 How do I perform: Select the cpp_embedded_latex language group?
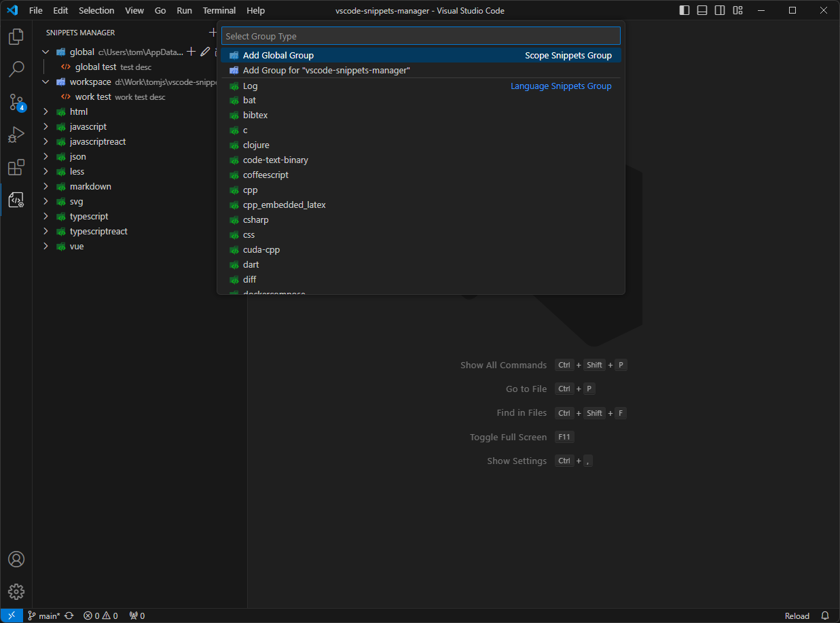pyautogui.click(x=421, y=204)
